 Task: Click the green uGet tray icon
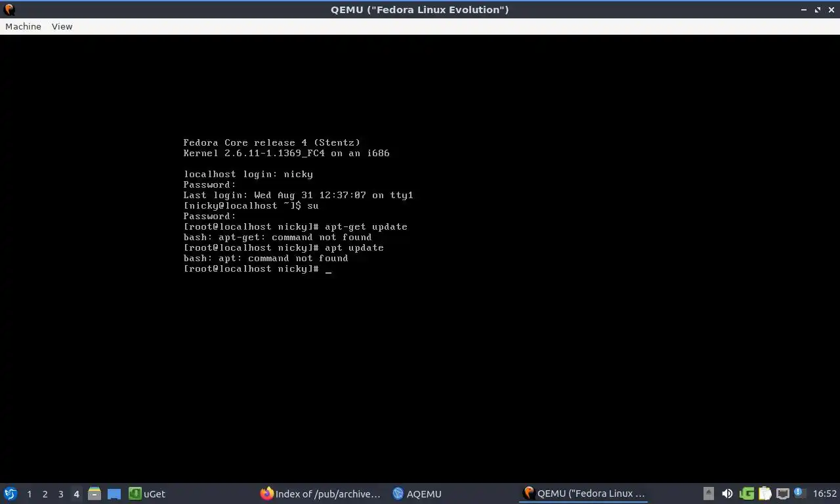[746, 493]
